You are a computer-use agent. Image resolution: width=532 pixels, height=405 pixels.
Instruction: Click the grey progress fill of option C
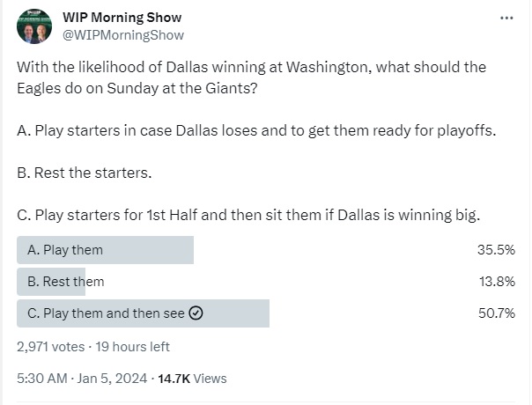(x=238, y=313)
